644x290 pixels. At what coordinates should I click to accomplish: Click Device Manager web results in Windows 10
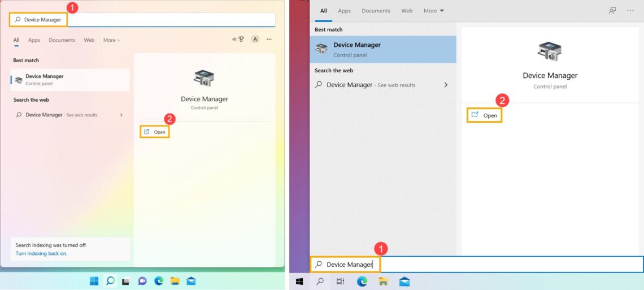(x=383, y=85)
